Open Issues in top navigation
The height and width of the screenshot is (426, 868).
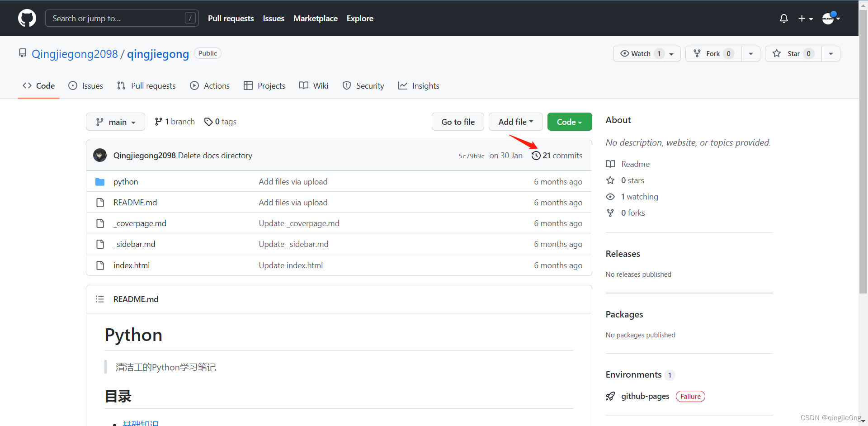(x=274, y=19)
